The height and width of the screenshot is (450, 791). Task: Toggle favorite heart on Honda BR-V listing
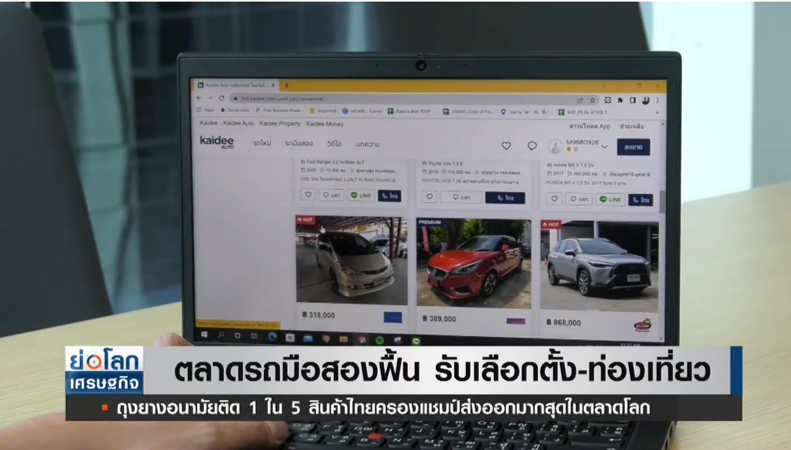(554, 199)
